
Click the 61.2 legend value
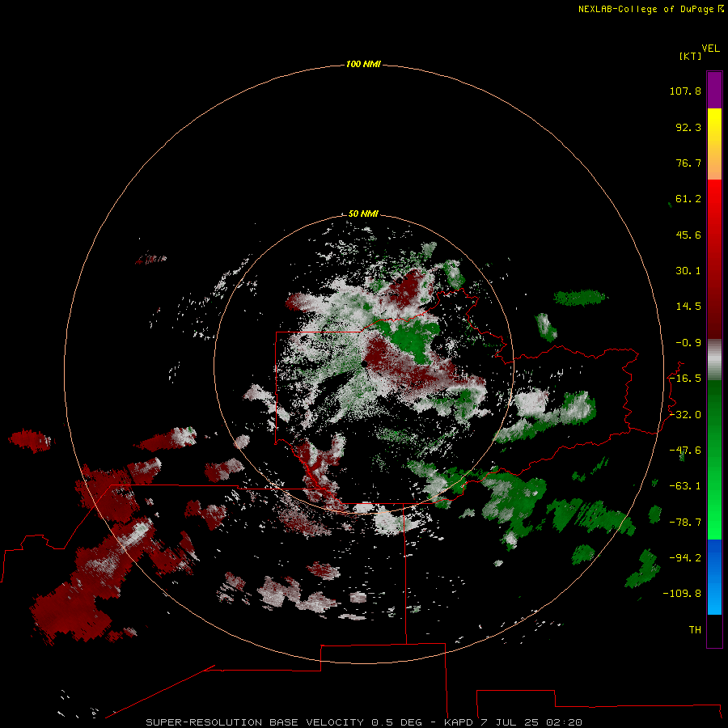point(688,199)
